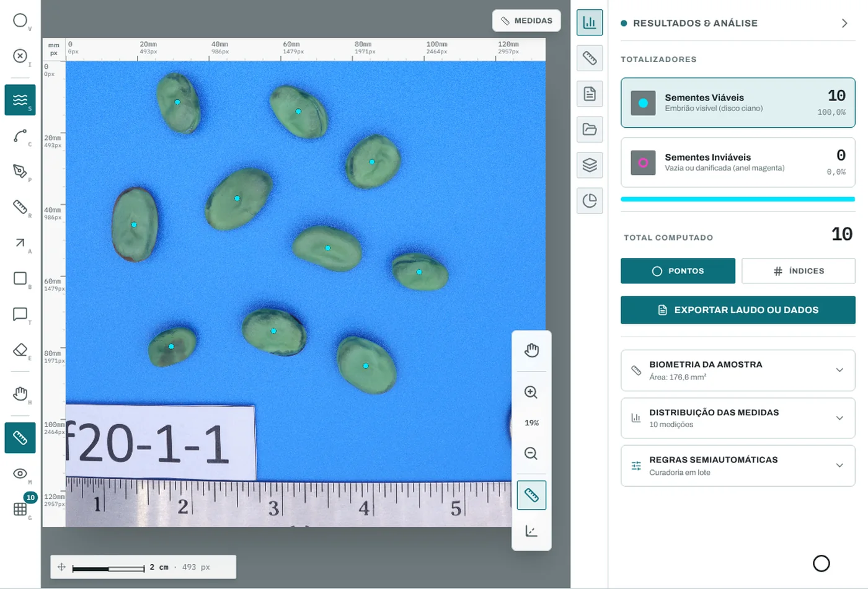Select the rectangle box tool

(20, 278)
